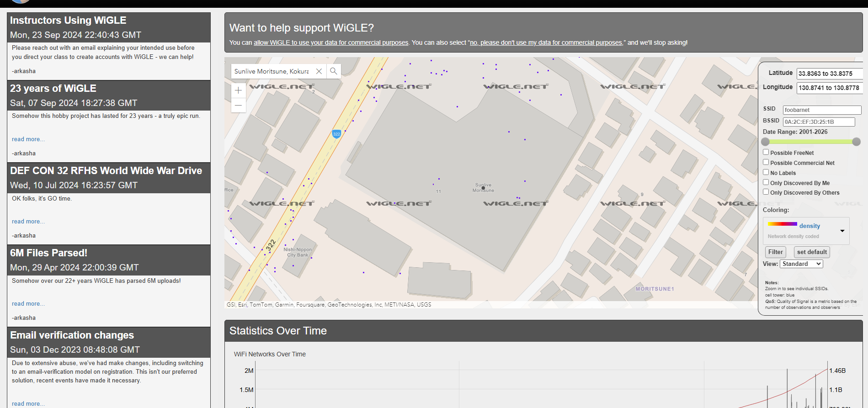
Task: Clear the map search text with X
Action: tap(319, 71)
